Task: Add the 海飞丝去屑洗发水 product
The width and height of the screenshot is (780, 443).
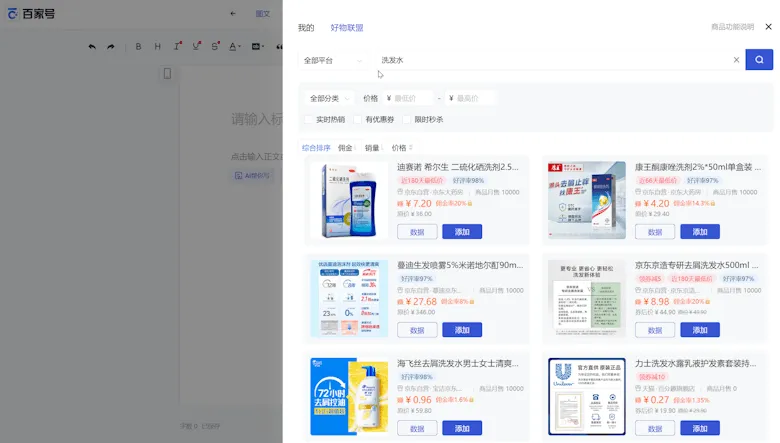Action: [x=462, y=428]
